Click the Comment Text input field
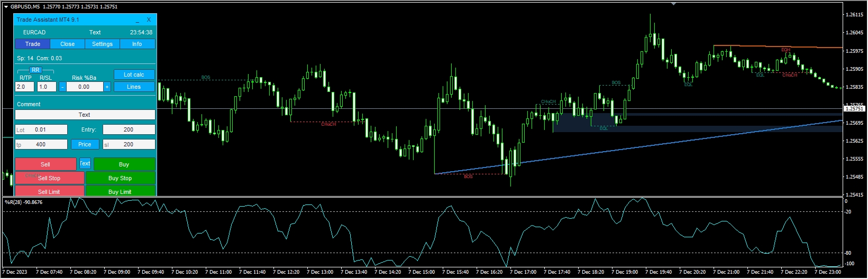This screenshot has width=868, height=279. point(85,115)
